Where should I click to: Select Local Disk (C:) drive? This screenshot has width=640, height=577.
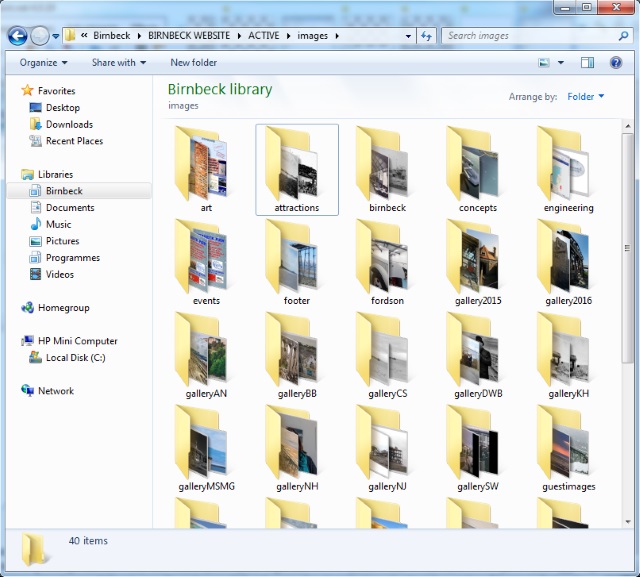pos(75,358)
